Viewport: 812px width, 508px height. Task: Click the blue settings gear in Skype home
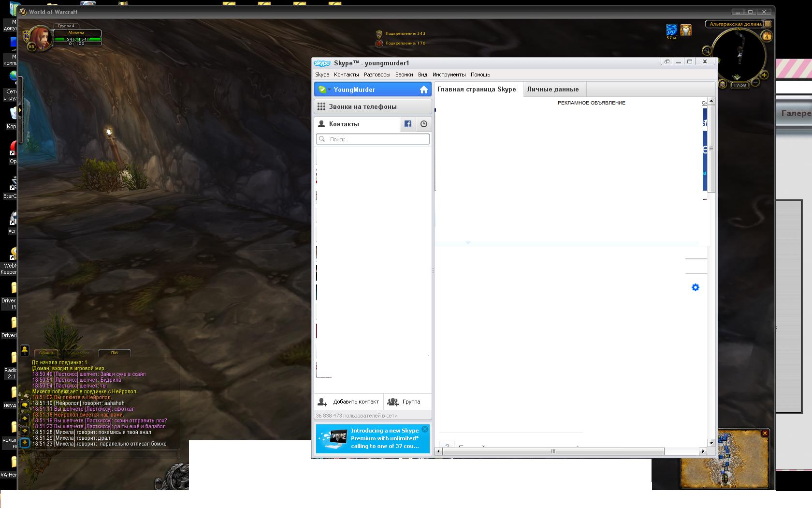pyautogui.click(x=696, y=287)
